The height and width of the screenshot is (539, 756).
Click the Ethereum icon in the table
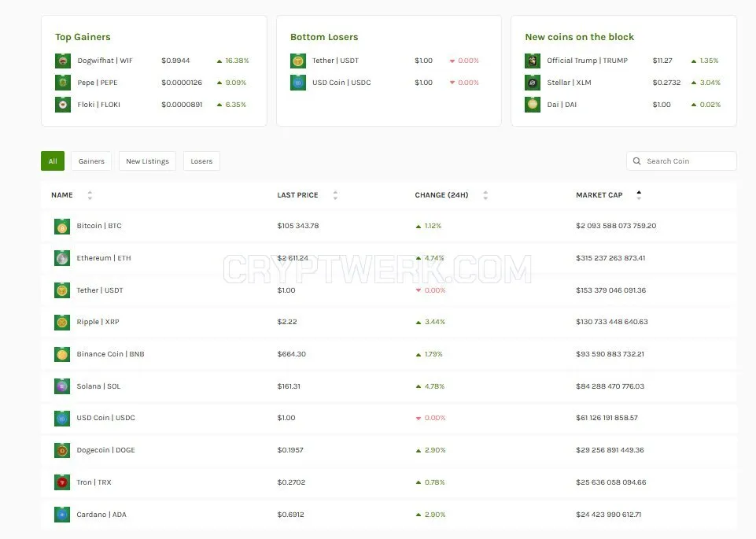pos(62,258)
